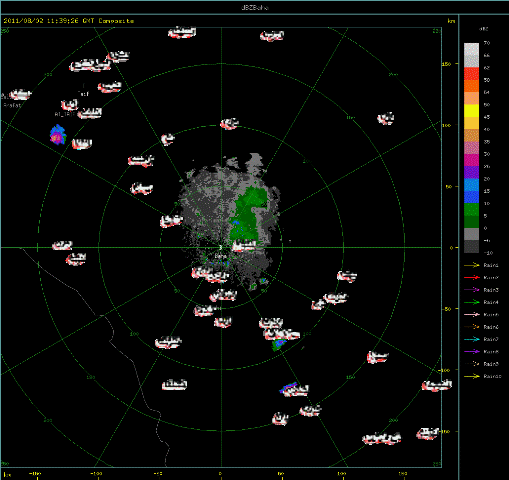
Task: Click the Taif city label
Action: 83,94
